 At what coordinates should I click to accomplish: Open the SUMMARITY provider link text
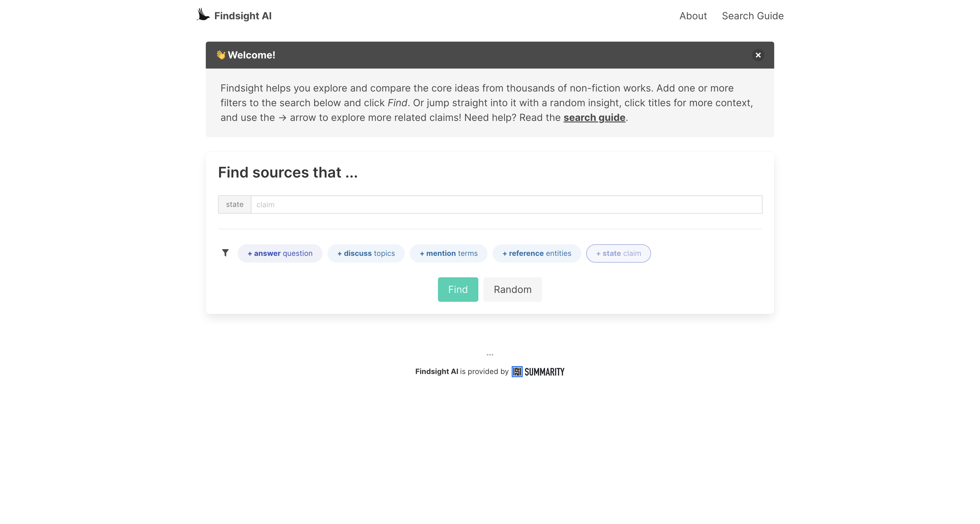coord(545,372)
